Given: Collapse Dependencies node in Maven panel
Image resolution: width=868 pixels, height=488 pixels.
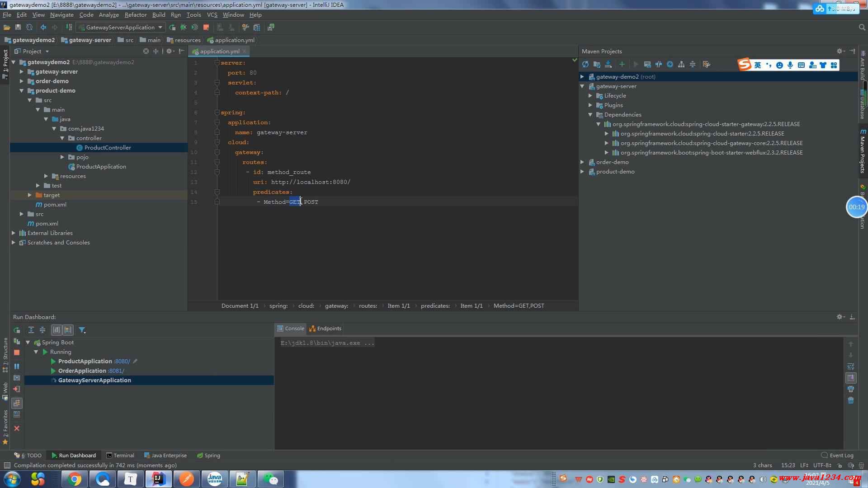Looking at the screenshot, I should pos(590,114).
